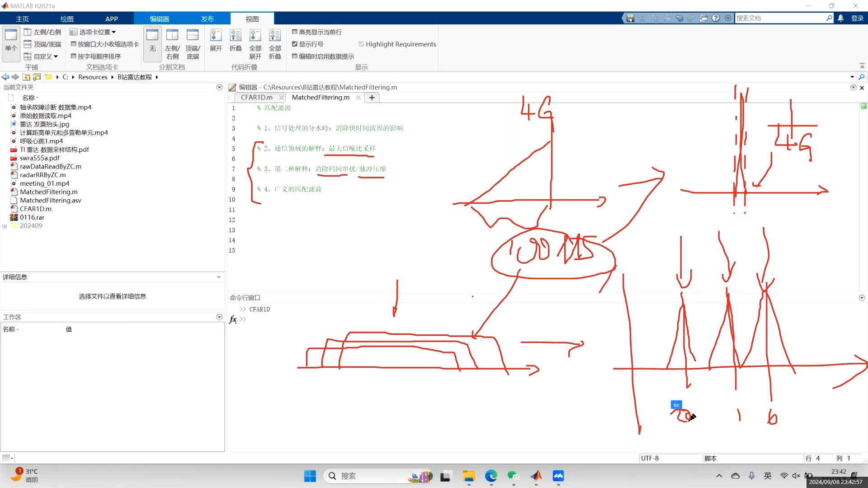Select MatchedFiltering.asv in file list
Viewport: 868px width, 488px height.
click(x=51, y=200)
